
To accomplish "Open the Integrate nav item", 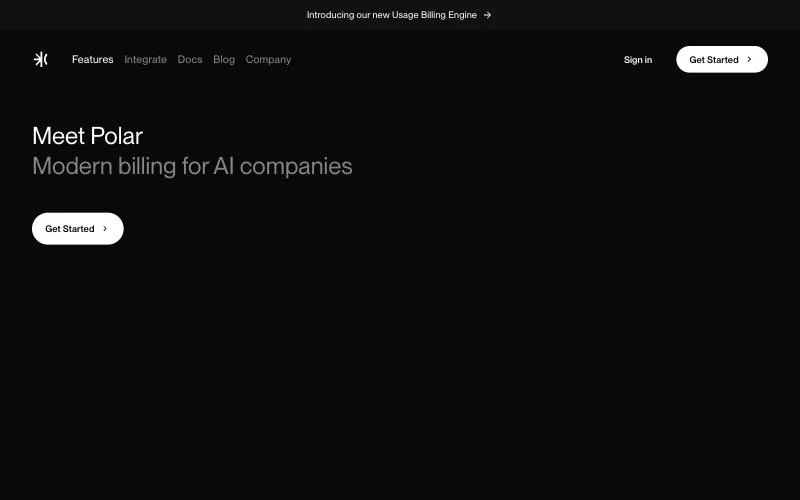I will 145,60.
